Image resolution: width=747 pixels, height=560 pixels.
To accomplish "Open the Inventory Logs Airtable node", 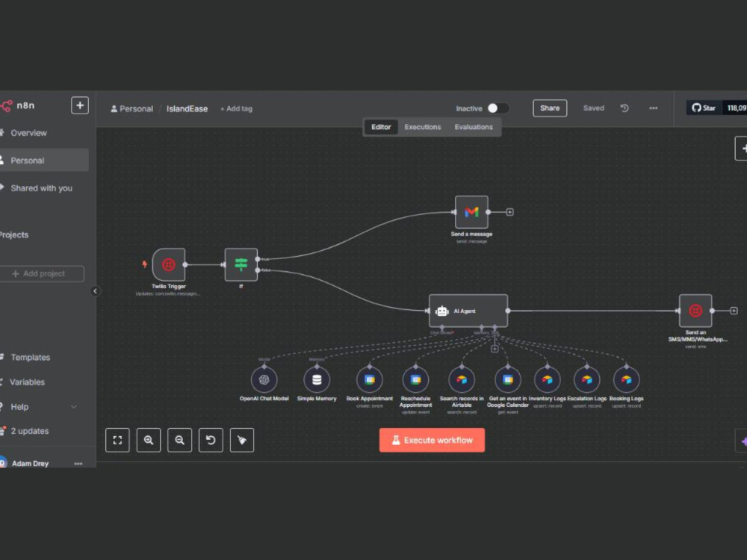I will (x=548, y=379).
